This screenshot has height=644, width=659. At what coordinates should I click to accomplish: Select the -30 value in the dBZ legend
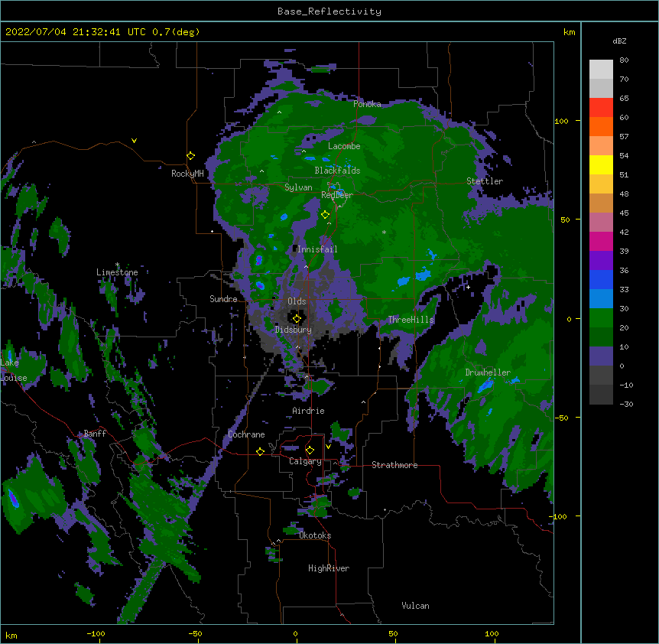coord(626,405)
